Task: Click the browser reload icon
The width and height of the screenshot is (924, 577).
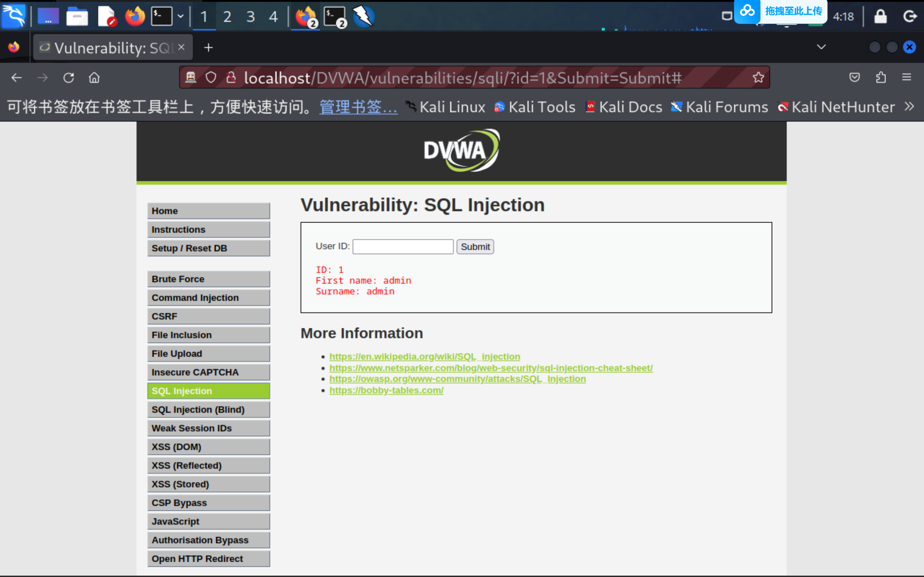Action: click(x=69, y=78)
